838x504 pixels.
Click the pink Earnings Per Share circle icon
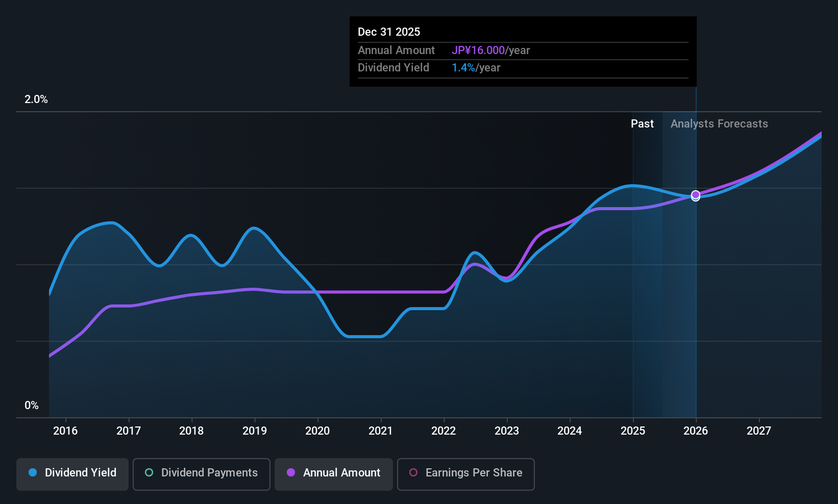pos(413,472)
